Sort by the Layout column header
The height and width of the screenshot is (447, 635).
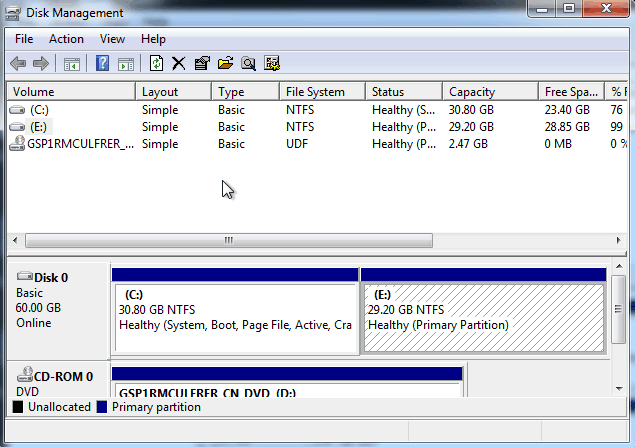point(173,92)
